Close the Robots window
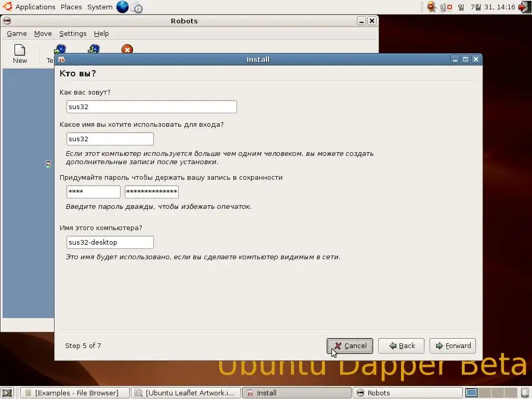532x399 pixels. 372,21
